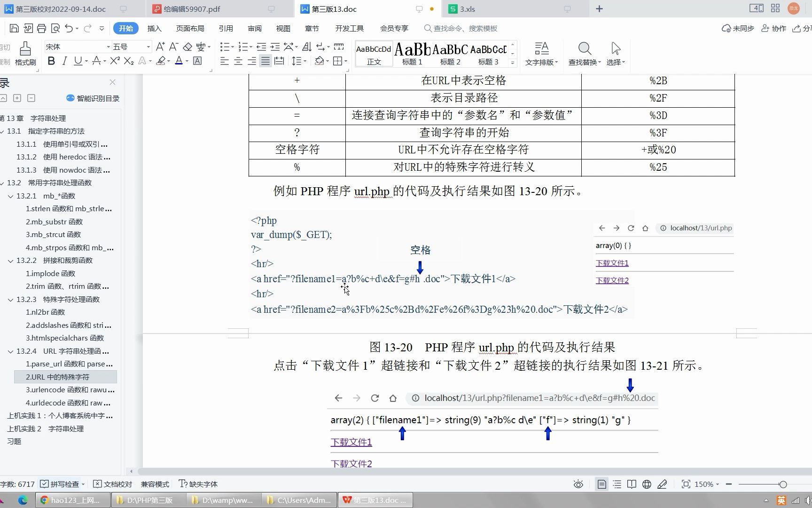Open zoom percentage 150% dropdown
812x508 pixels.
click(707, 484)
